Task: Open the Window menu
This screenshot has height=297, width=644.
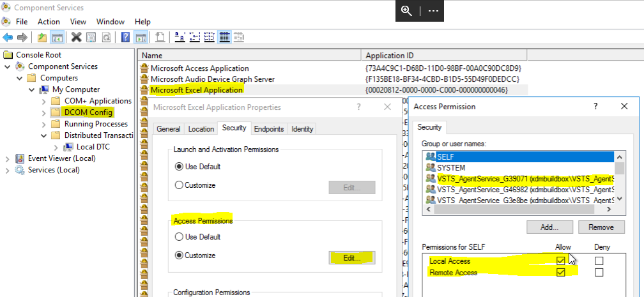Action: pos(111,22)
